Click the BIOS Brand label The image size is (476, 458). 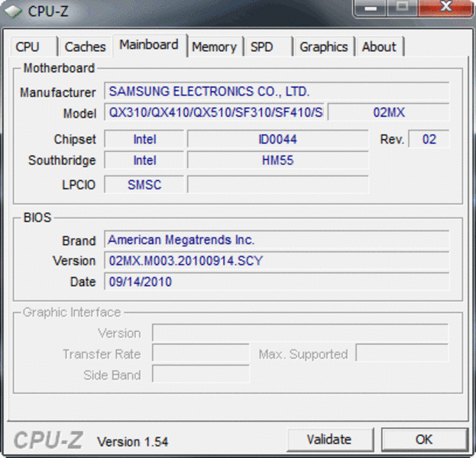pyautogui.click(x=79, y=240)
